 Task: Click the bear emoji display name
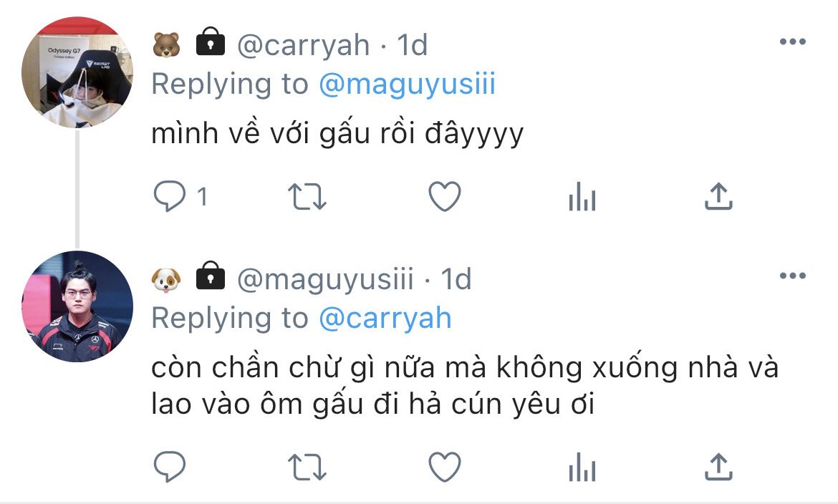167,45
